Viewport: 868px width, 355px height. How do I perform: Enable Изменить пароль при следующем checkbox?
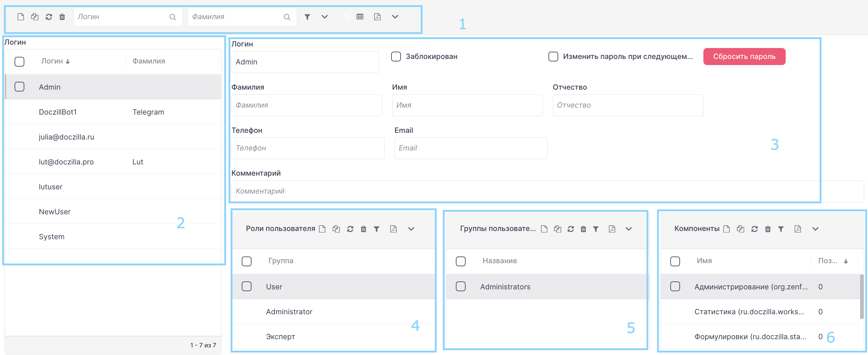click(553, 56)
